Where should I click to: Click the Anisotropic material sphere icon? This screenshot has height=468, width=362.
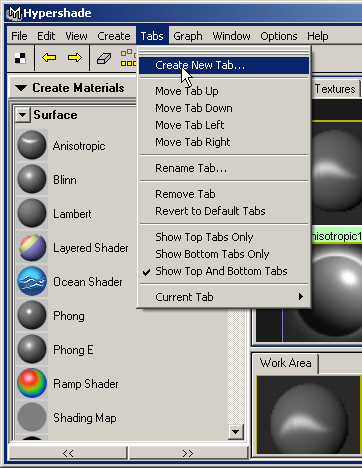[x=32, y=145]
